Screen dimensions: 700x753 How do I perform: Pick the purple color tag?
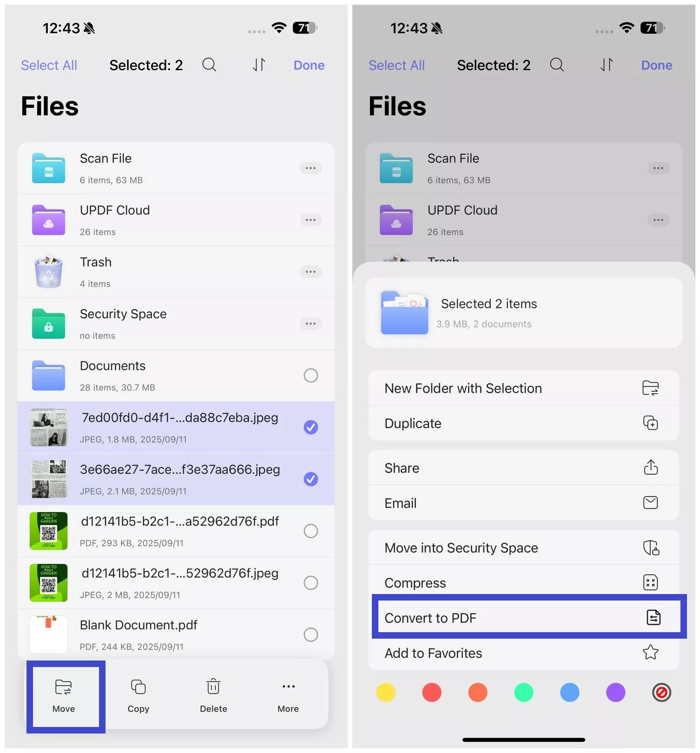[615, 693]
